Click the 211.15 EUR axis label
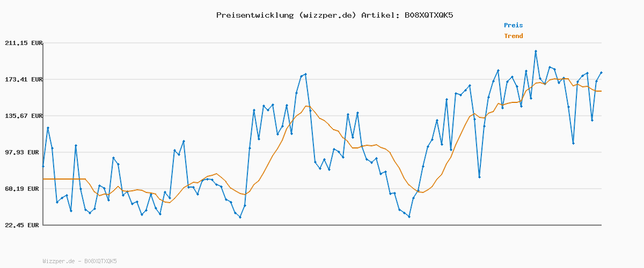 pos(23,43)
